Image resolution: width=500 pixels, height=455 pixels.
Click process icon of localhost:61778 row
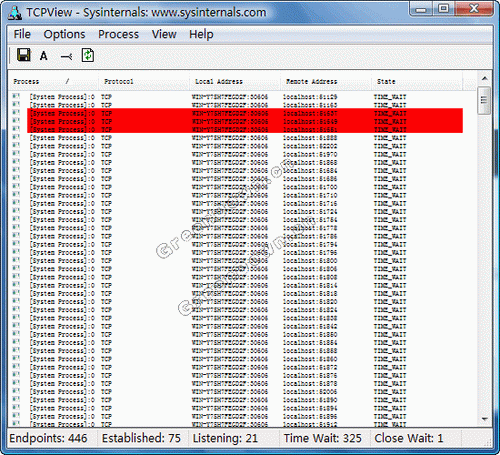[16, 228]
